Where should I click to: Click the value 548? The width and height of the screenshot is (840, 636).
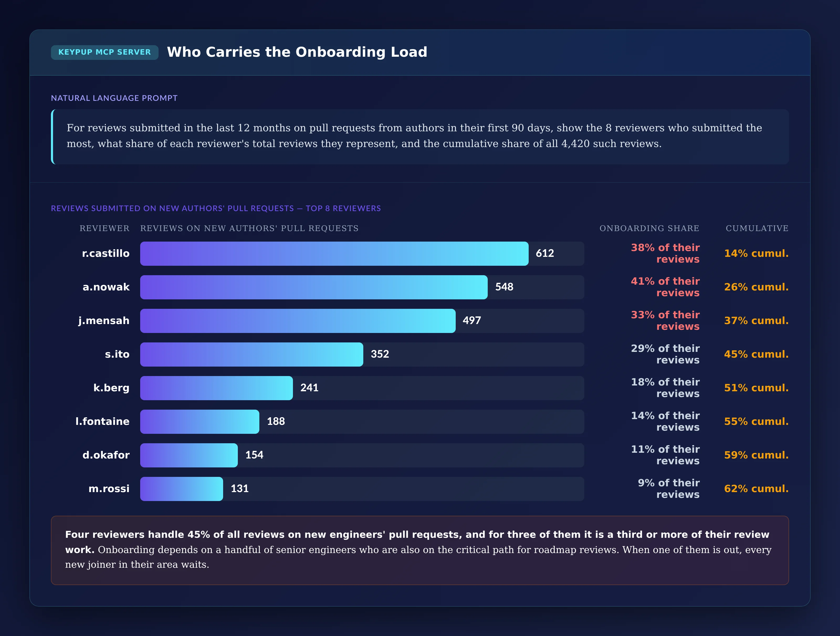point(504,287)
